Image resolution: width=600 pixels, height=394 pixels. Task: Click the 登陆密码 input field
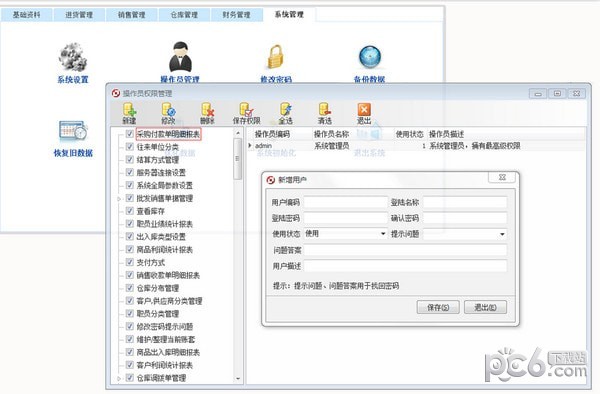[346, 218]
